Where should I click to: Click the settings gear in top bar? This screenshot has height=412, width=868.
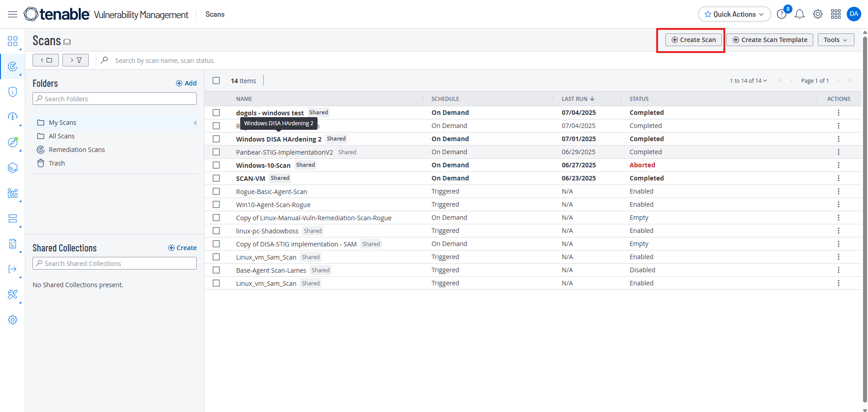click(817, 14)
